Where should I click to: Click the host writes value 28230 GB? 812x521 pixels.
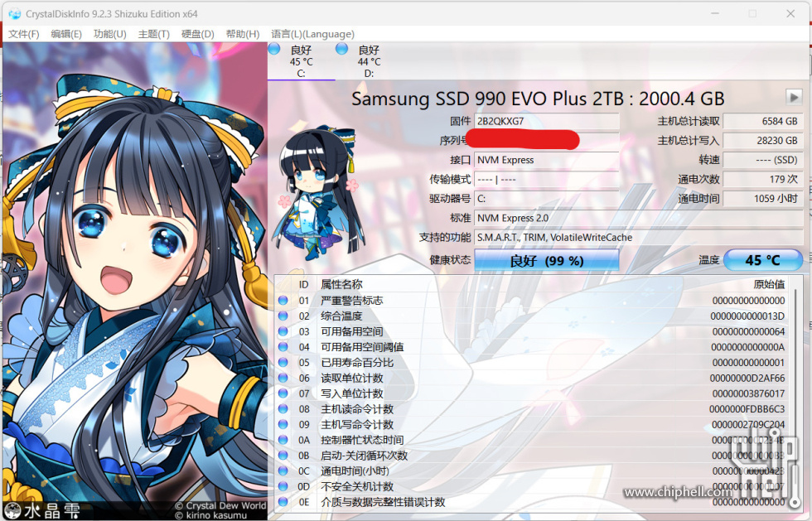(763, 140)
